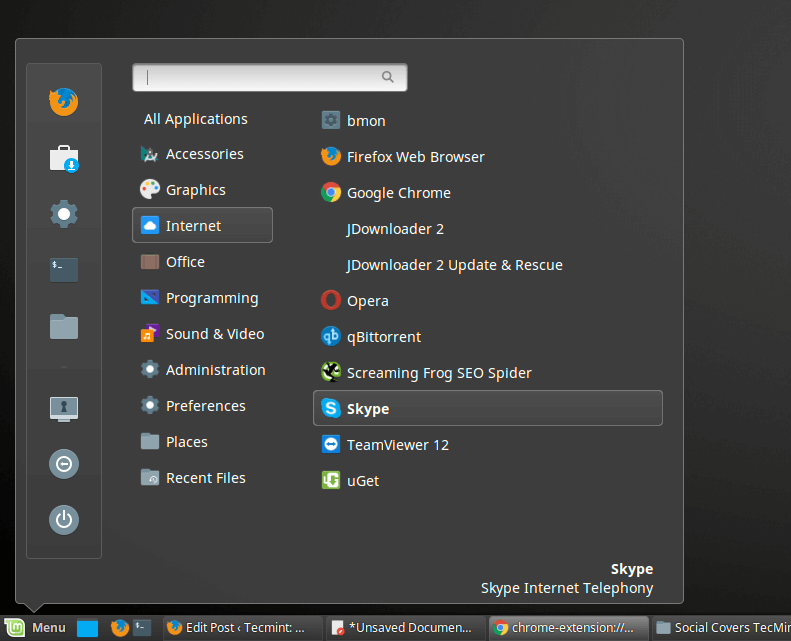Click the Screaming Frog SEO Spider label

pyautogui.click(x=439, y=373)
